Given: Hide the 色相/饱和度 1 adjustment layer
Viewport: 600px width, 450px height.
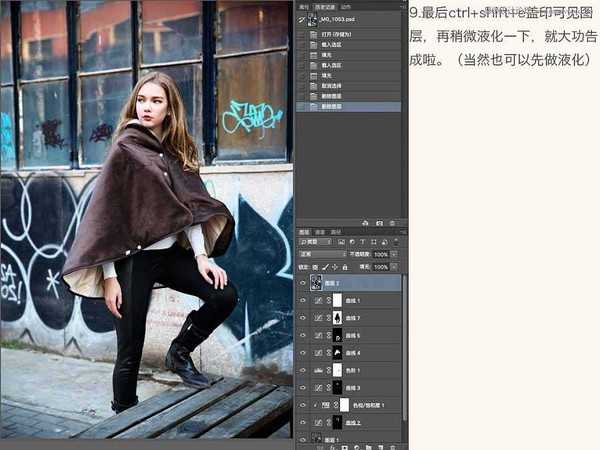Looking at the screenshot, I should click(303, 404).
